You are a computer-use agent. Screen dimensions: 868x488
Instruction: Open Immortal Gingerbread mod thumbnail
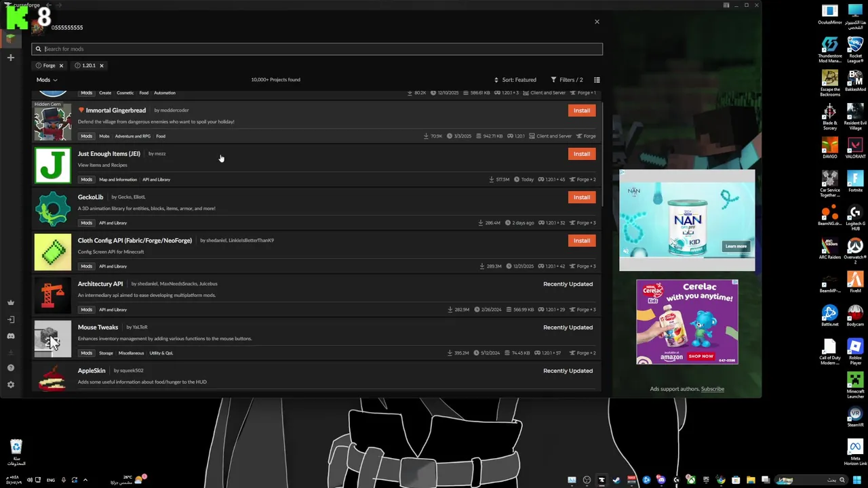coord(52,122)
